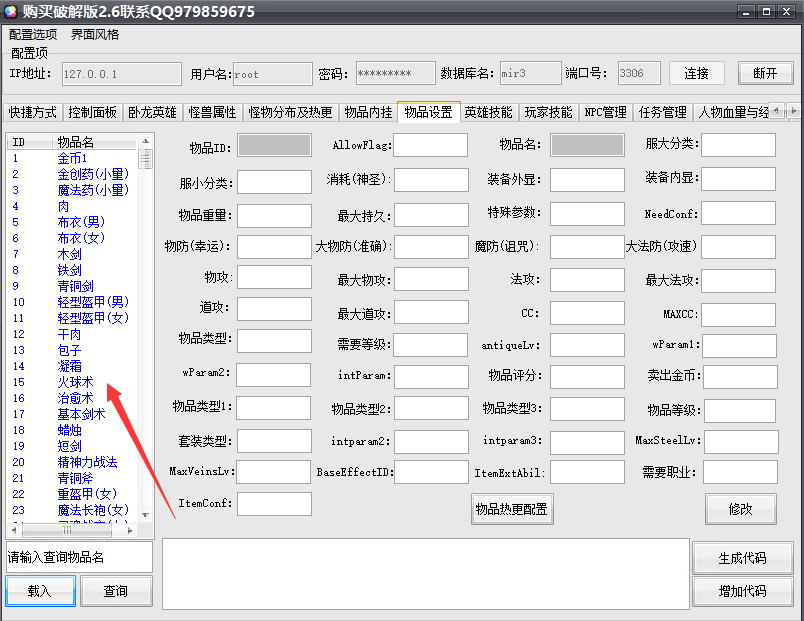
Task: Click the application icon in title bar
Action: pyautogui.click(x=11, y=11)
